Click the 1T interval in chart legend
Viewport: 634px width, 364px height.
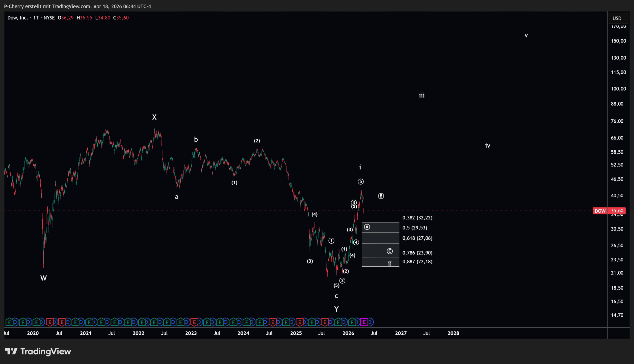point(36,18)
